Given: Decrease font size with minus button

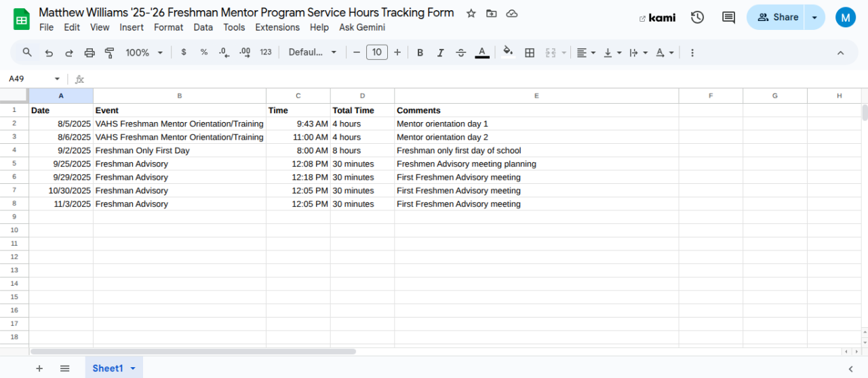Looking at the screenshot, I should coord(357,52).
